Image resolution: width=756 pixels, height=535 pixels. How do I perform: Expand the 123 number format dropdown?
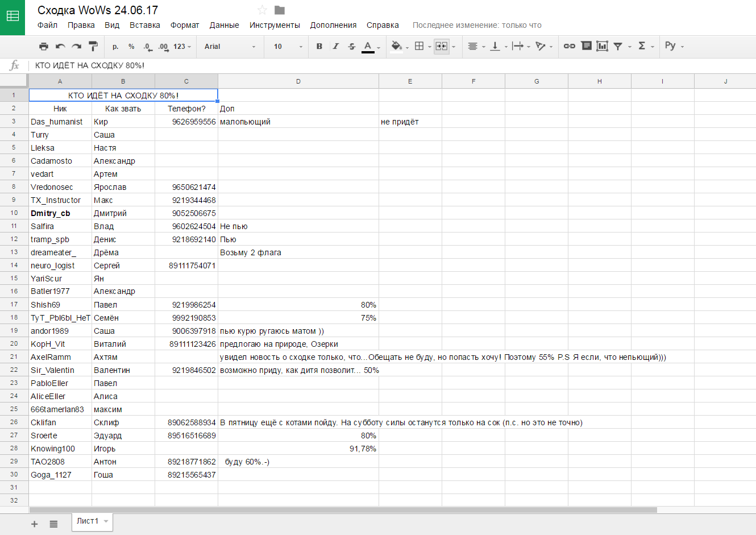pyautogui.click(x=182, y=47)
